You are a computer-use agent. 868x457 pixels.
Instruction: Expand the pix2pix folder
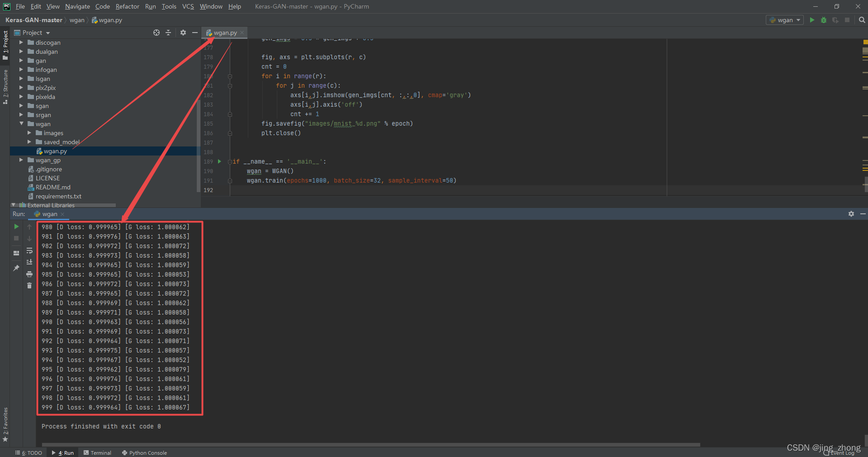pos(21,88)
